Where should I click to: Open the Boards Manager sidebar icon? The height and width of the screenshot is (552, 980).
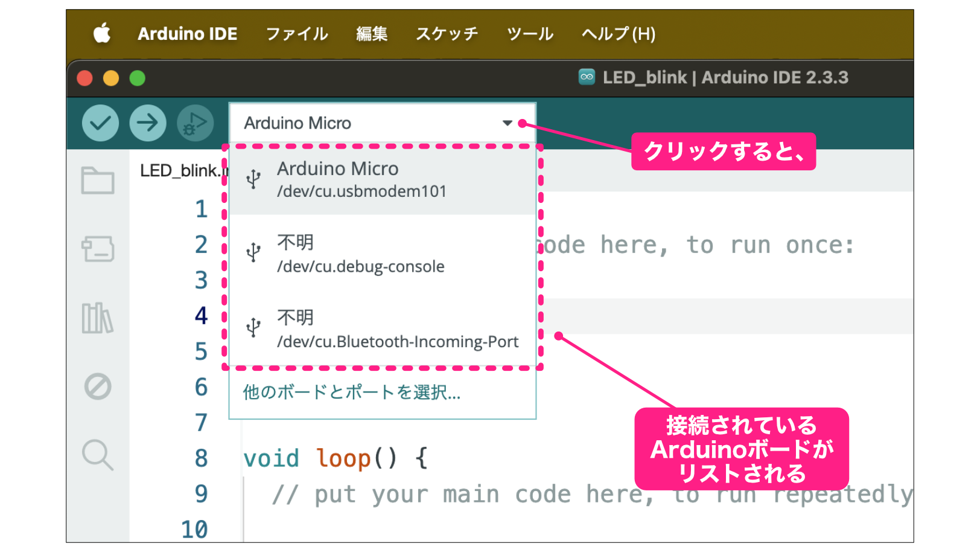click(x=98, y=249)
